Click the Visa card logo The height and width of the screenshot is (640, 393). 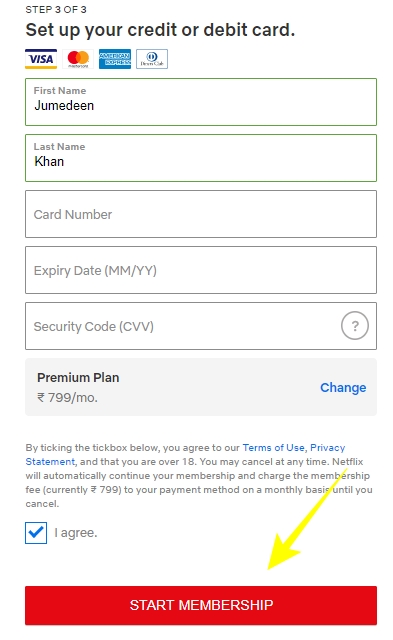[41, 59]
